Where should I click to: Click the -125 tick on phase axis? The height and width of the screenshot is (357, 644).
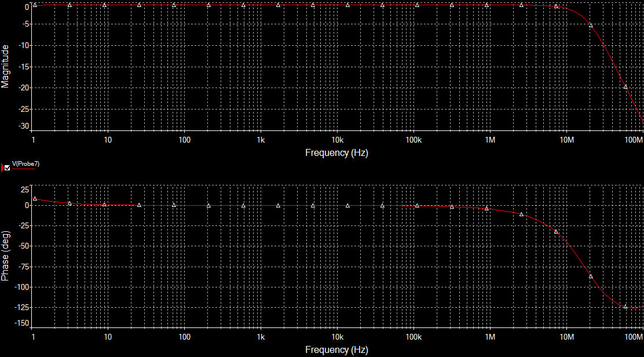(21, 307)
